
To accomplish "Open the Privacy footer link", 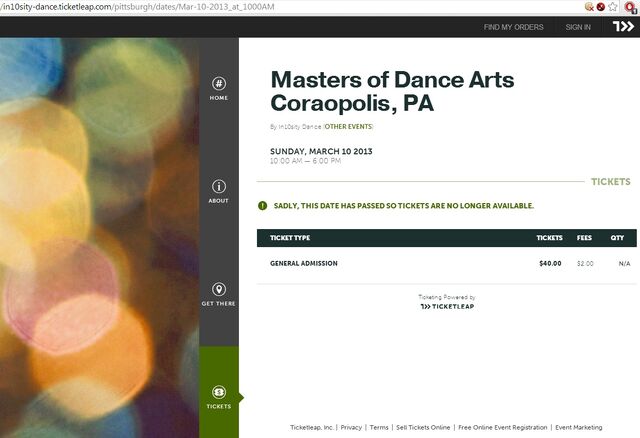I will [351, 427].
